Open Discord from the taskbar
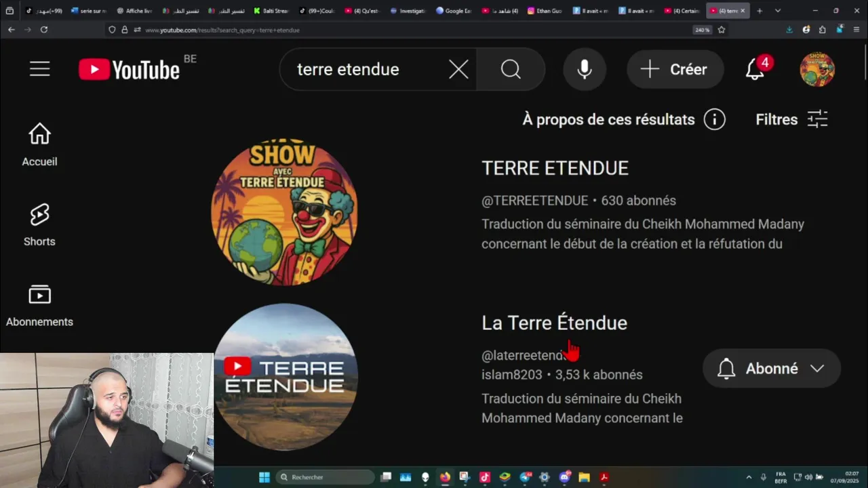The image size is (868, 488). (x=564, y=477)
